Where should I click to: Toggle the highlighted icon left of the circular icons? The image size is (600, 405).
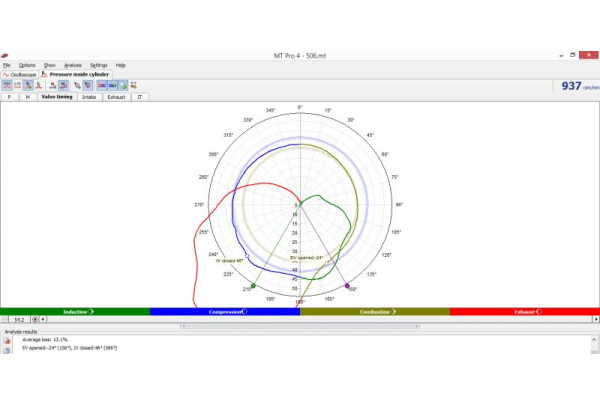(64, 85)
